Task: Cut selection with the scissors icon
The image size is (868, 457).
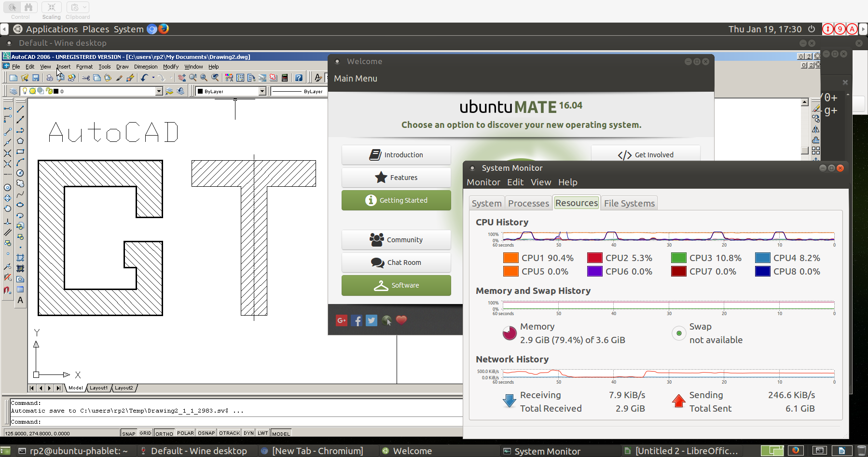Action: click(86, 78)
